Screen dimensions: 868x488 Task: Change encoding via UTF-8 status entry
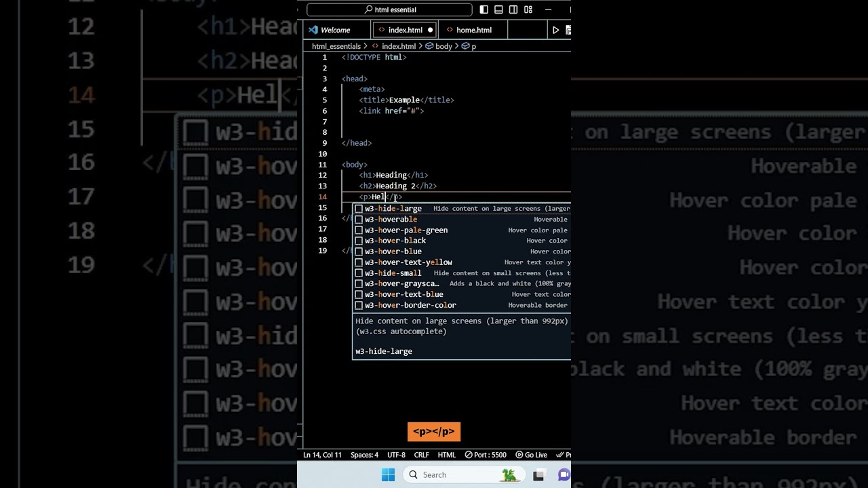click(396, 455)
